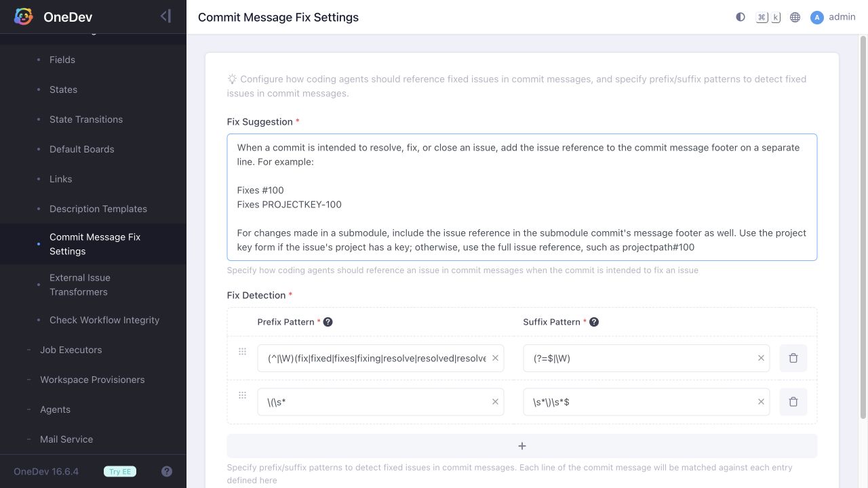Open Description Templates in the sidebar
This screenshot has width=868, height=488.
pos(98,209)
